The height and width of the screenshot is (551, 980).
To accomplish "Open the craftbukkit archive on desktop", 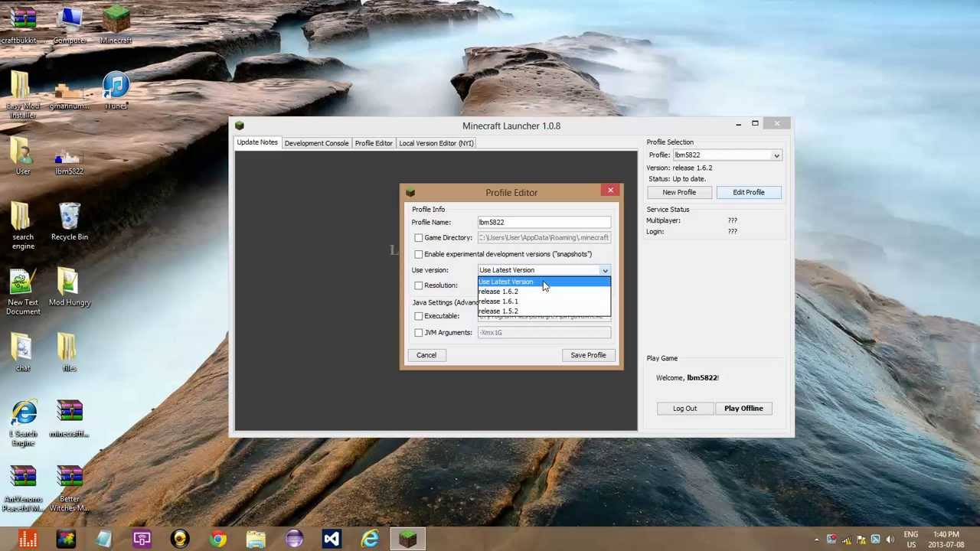I will [23, 25].
